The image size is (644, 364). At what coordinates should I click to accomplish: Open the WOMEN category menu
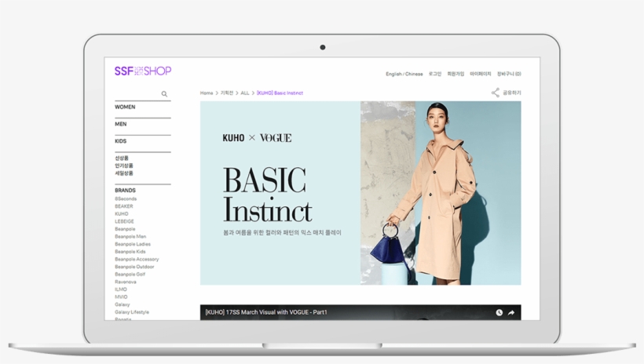click(x=125, y=107)
